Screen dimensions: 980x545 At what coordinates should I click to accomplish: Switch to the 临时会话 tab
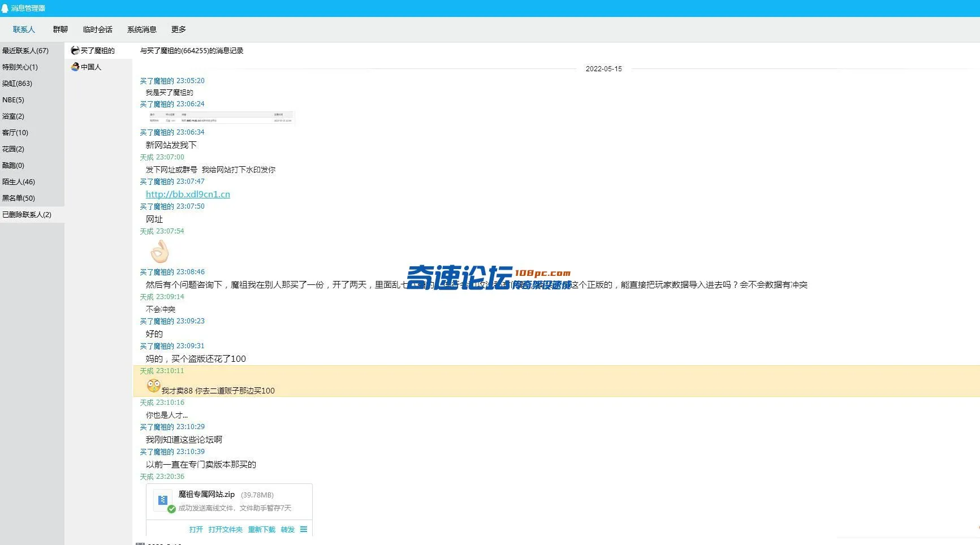pos(97,29)
